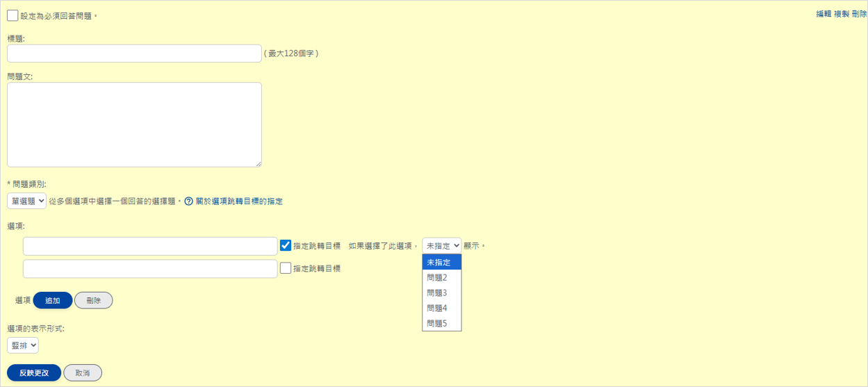Click the help question mark icon
This screenshot has width=868, height=387.
coord(188,201)
